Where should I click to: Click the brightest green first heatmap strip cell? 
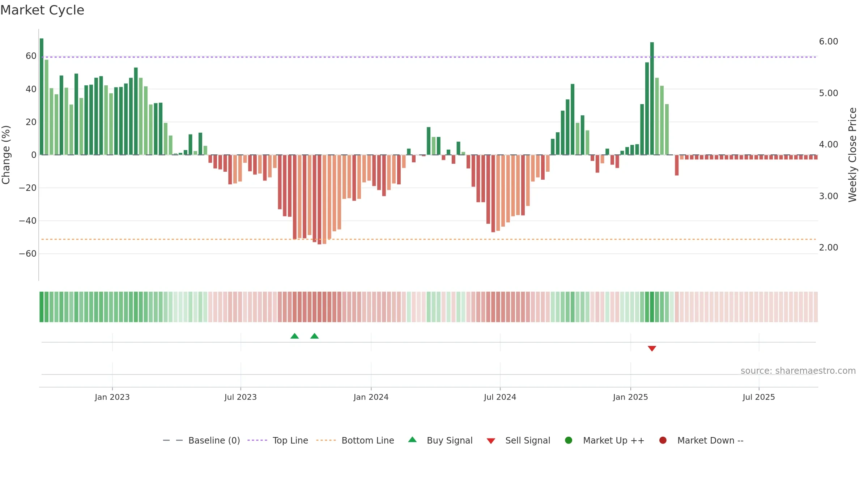point(42,307)
